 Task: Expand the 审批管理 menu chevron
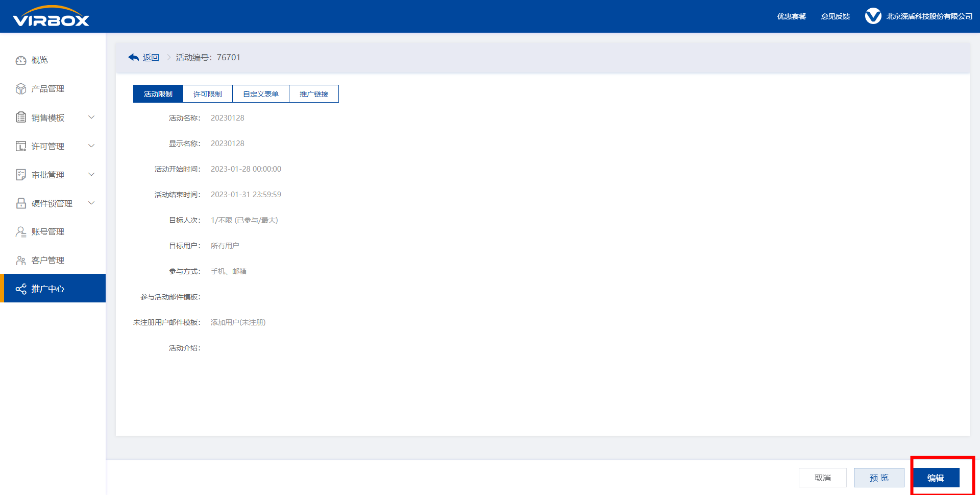coord(91,175)
